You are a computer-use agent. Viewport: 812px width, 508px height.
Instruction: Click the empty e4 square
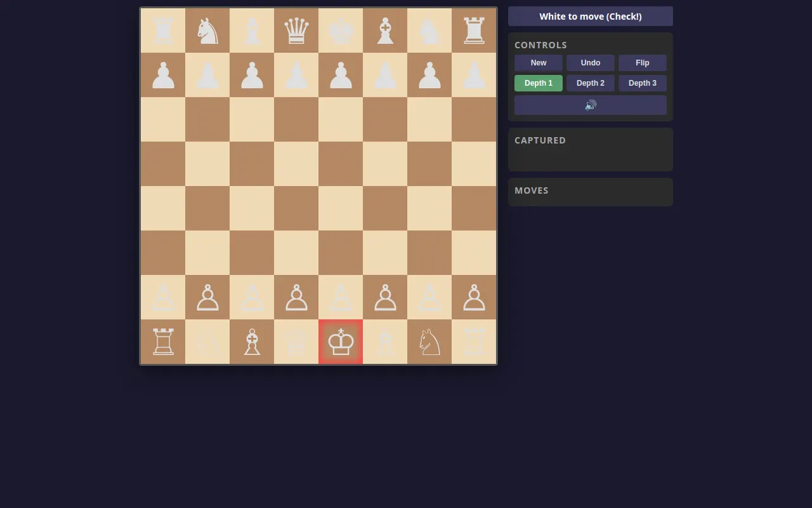click(x=341, y=208)
